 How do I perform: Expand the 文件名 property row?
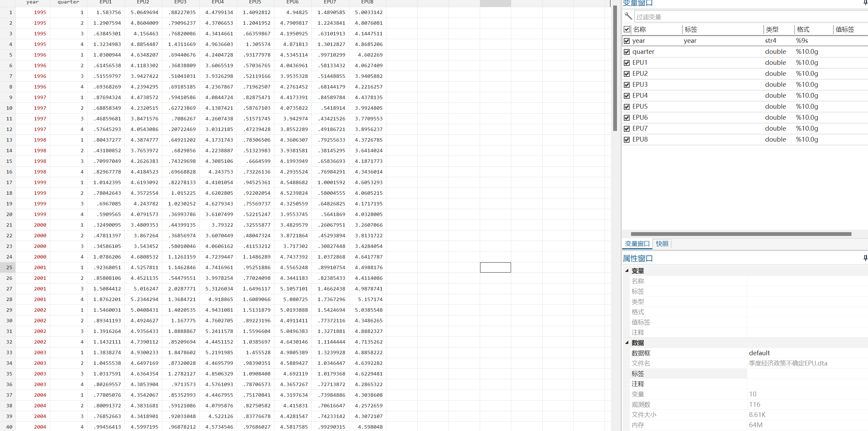click(x=626, y=363)
